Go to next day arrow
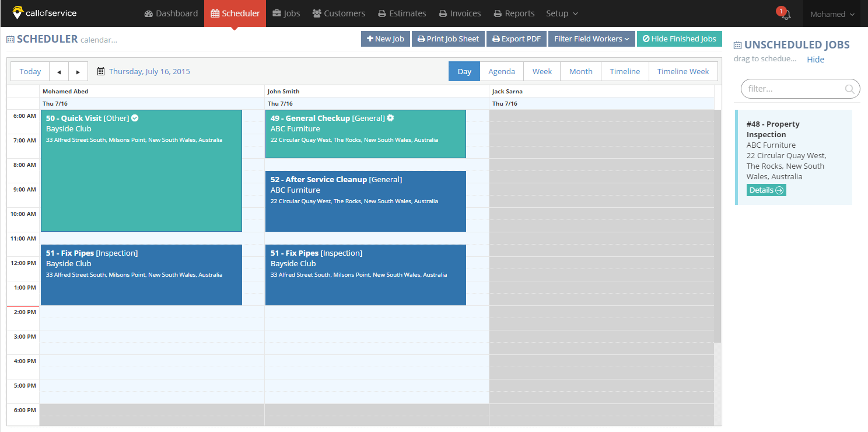This screenshot has height=432, width=868. [78, 72]
